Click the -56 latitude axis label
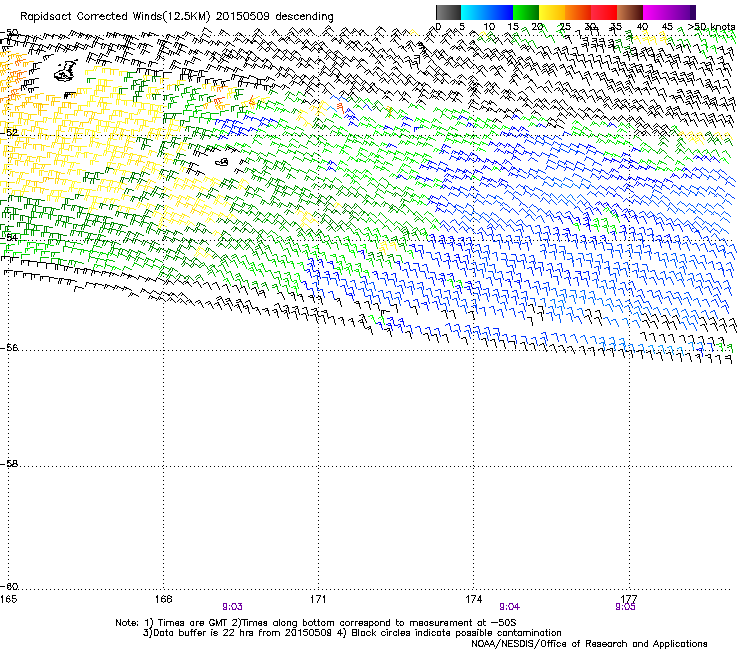Screen dimensions: 740x650 pyautogui.click(x=9, y=348)
